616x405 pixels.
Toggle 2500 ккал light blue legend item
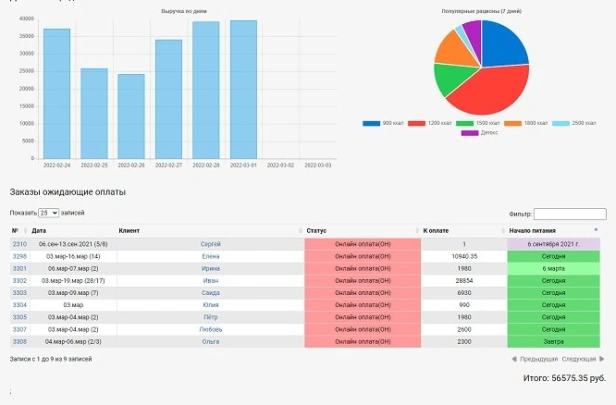pyautogui.click(x=574, y=123)
